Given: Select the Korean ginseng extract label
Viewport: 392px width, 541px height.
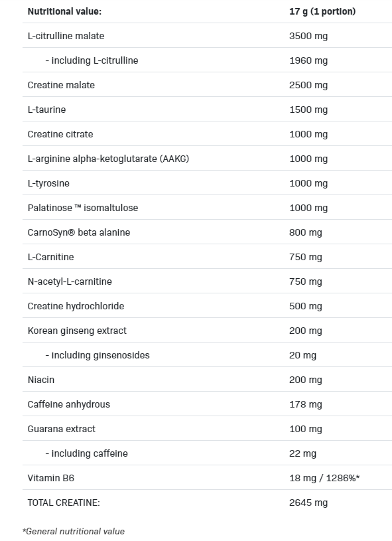Looking at the screenshot, I should point(77,331).
